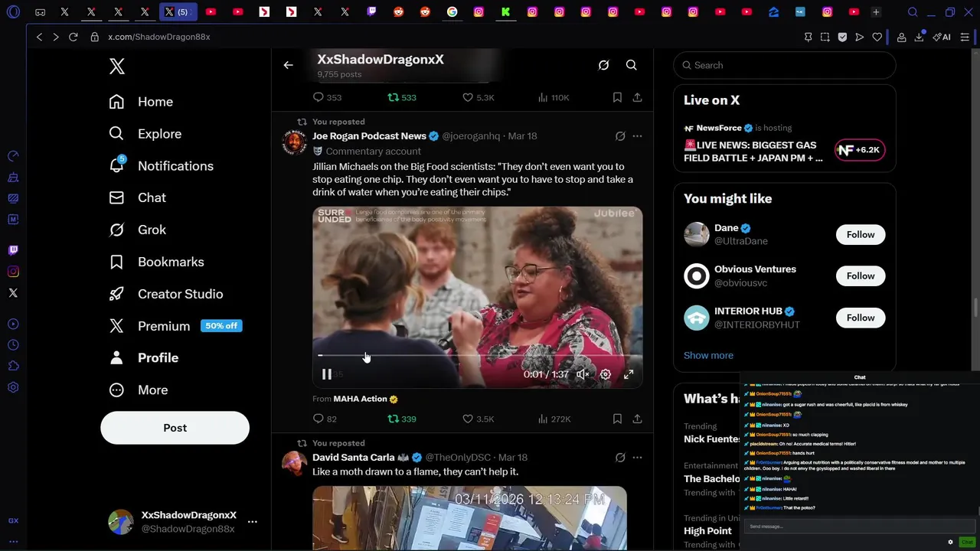
Task: Follow Obvious Ventures
Action: [861, 276]
